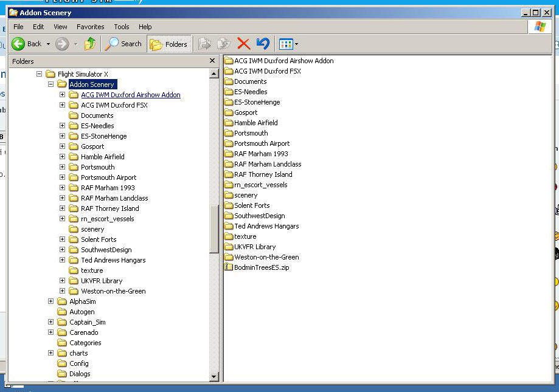Go Back using the green arrow
559x392 pixels.
pyautogui.click(x=18, y=44)
